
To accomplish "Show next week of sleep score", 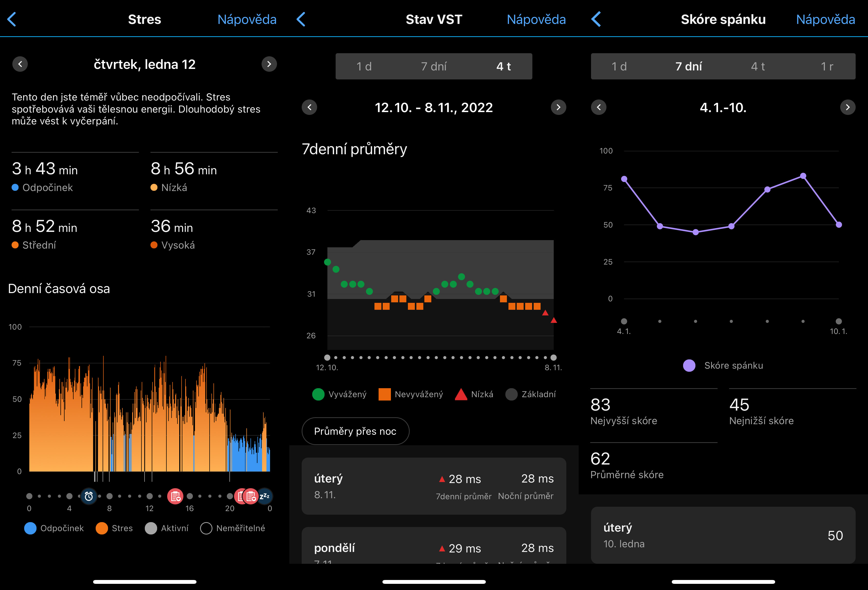I will [x=847, y=107].
